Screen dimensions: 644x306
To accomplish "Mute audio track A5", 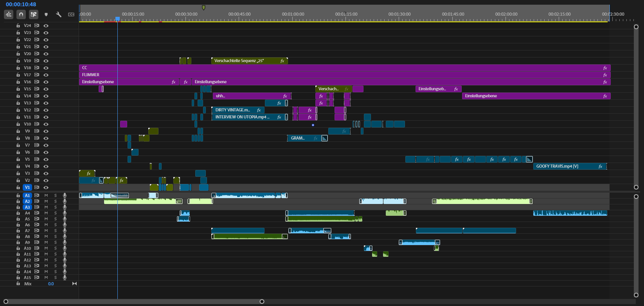I will pos(46,219).
